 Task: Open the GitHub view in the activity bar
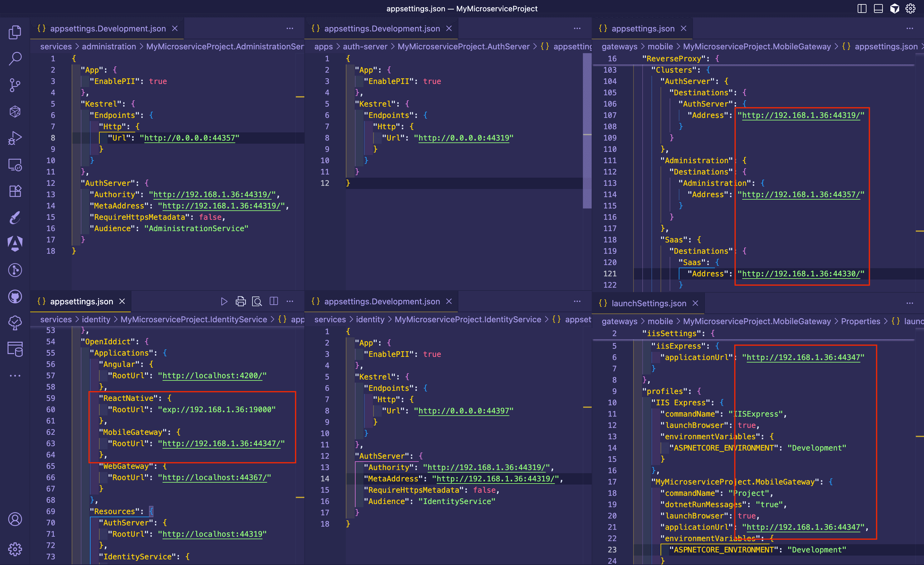coord(15,296)
